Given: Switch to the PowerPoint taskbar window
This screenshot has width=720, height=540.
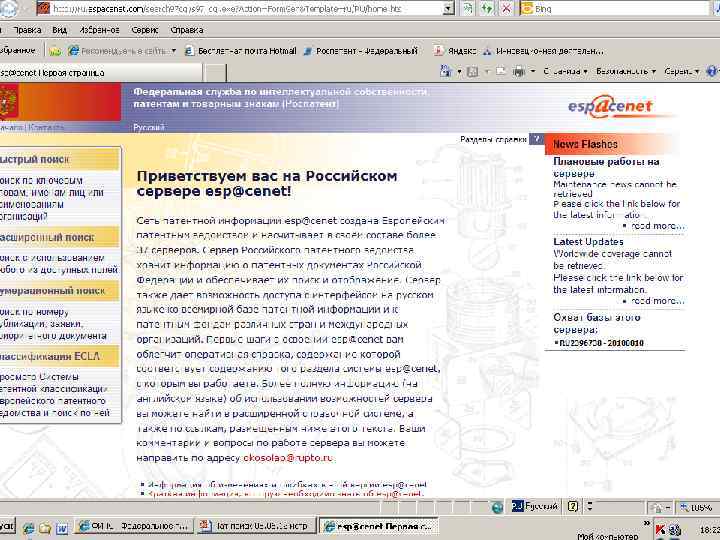Looking at the screenshot, I should coord(255,526).
